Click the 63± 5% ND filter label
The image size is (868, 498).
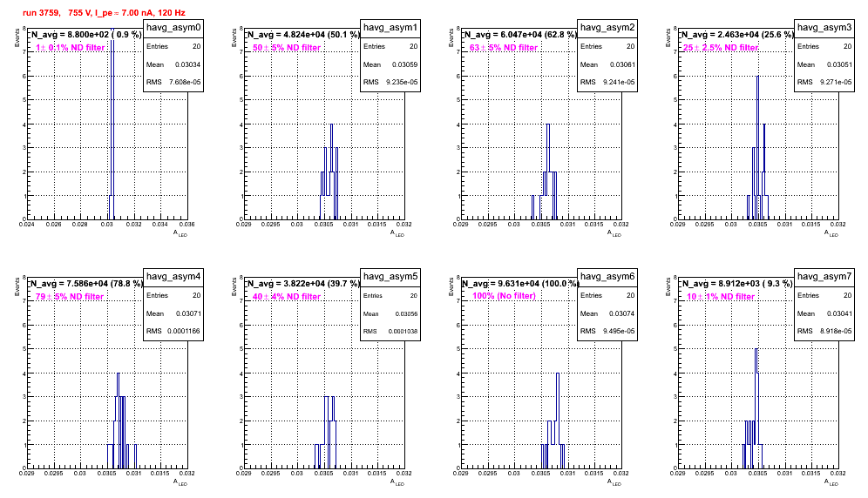tap(504, 48)
